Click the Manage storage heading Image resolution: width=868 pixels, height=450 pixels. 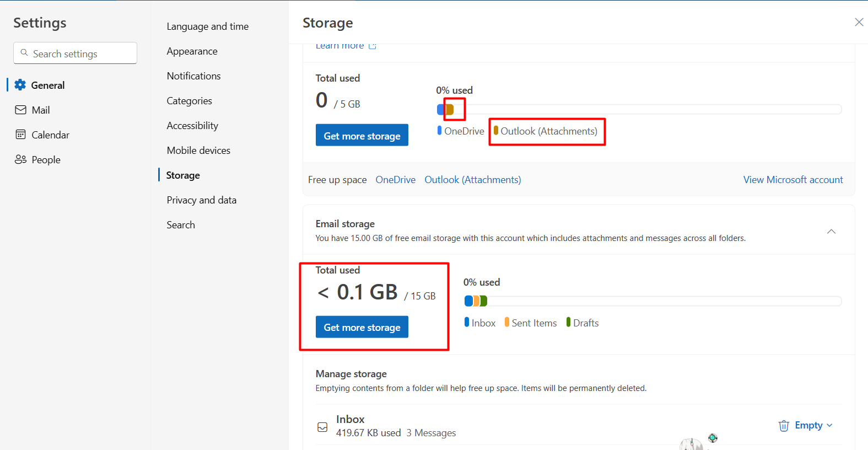[351, 374]
